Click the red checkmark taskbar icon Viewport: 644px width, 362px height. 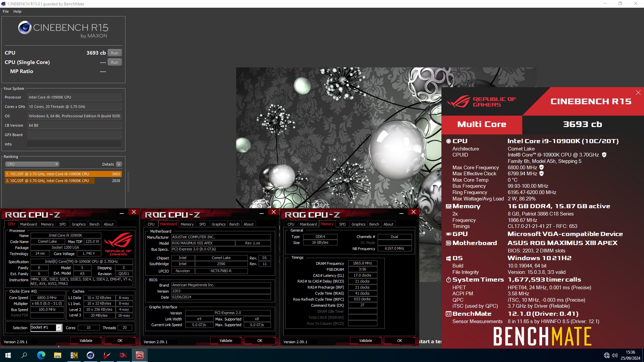[x=107, y=355]
